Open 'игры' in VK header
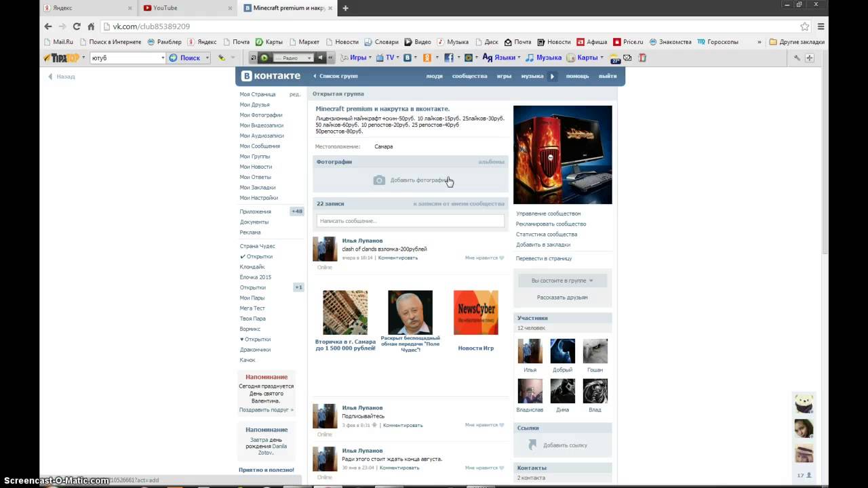This screenshot has width=868, height=488. coord(504,76)
